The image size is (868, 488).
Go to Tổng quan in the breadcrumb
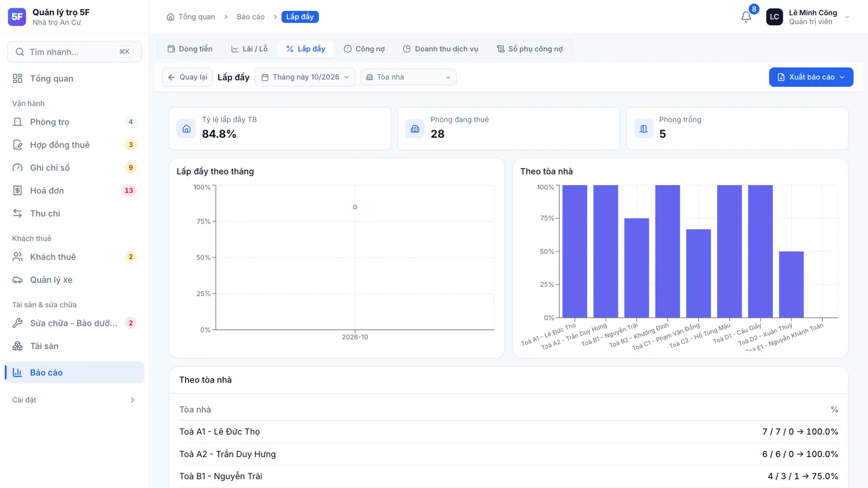pos(197,17)
